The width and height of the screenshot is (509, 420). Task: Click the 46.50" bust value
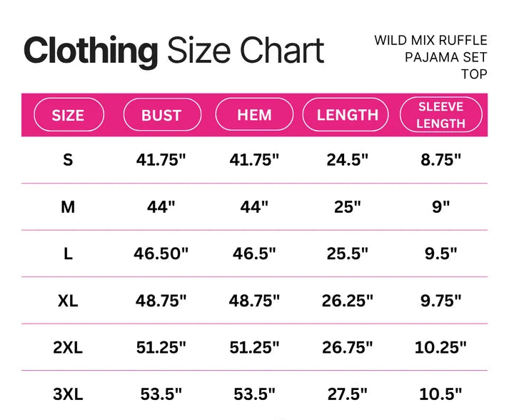coord(161,254)
